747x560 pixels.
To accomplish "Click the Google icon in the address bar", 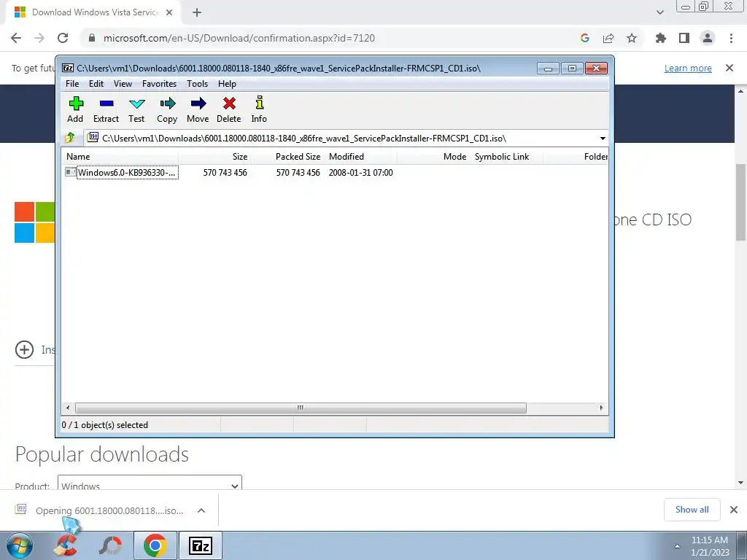I will [585, 38].
